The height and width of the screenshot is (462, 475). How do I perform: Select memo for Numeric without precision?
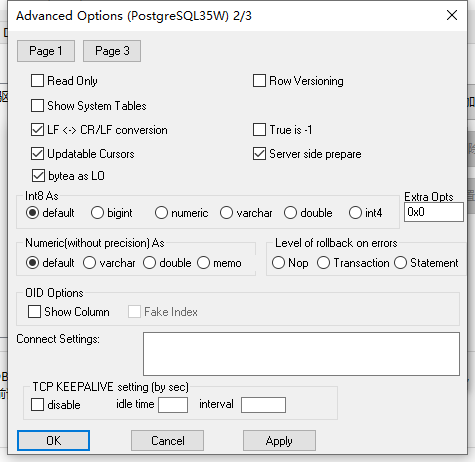pos(203,263)
